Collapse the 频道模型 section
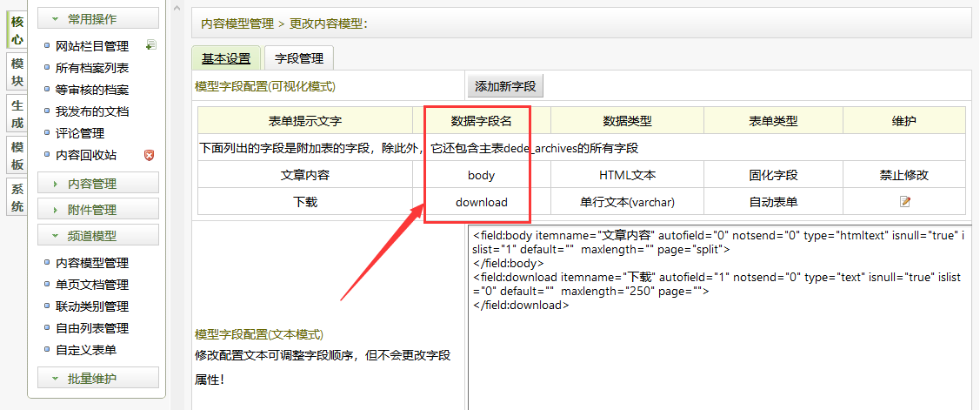This screenshot has width=980, height=410. point(97,236)
